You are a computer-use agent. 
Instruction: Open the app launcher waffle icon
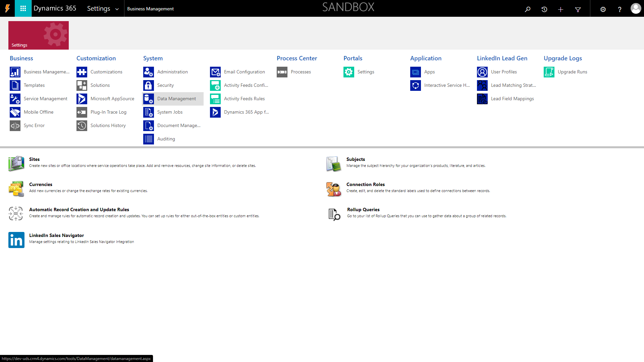tap(23, 8)
